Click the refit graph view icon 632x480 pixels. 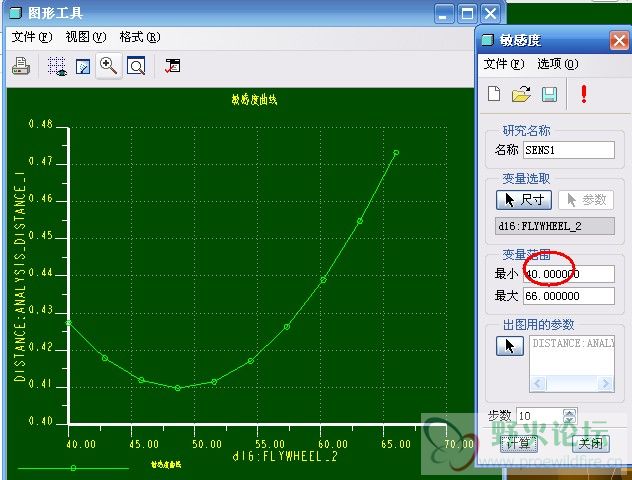click(x=135, y=66)
